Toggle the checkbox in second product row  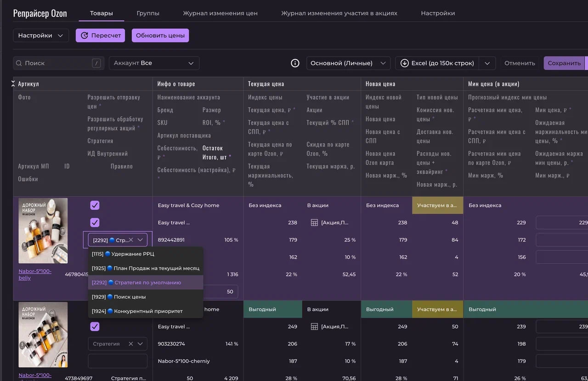point(95,327)
